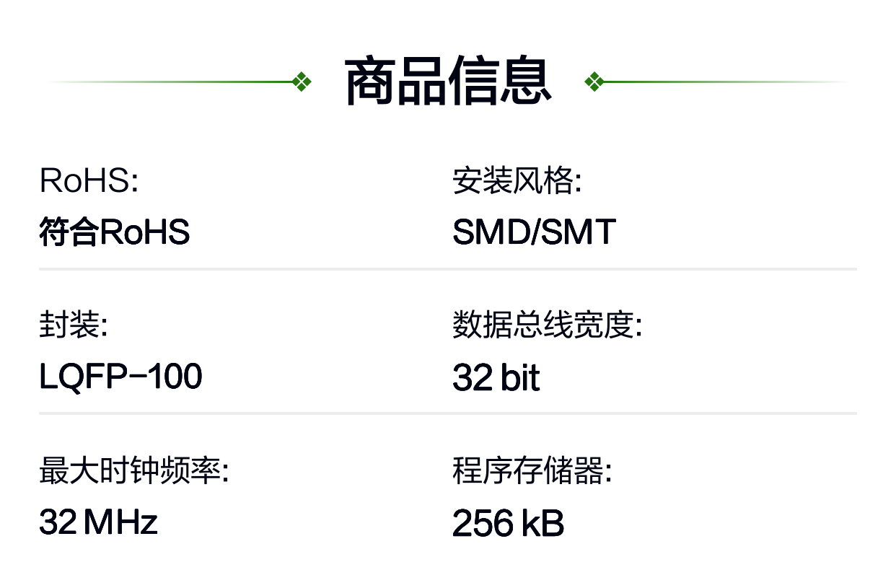Click the SMD/SMT value
This screenshot has width=896, height=588.
[x=534, y=233]
